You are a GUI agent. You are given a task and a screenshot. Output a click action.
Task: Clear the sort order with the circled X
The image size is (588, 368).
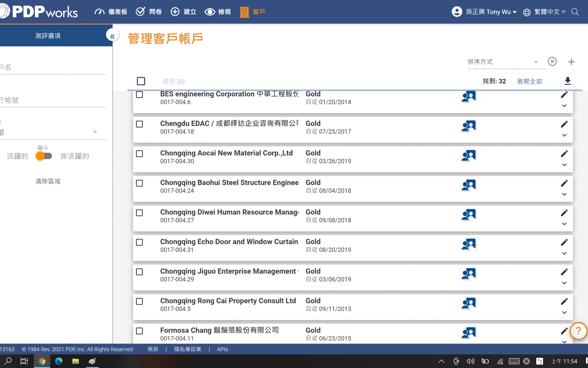[x=552, y=61]
